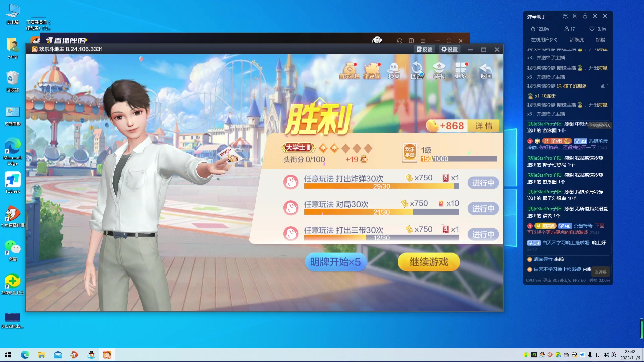The image size is (644, 362).
Task: Toggle the lock icon in 弹幕助手
Action: pyautogui.click(x=585, y=16)
